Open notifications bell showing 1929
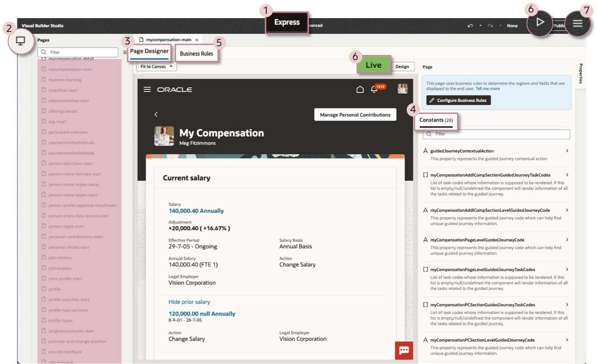Viewport: 597px width, 364px height. pyautogui.click(x=374, y=89)
